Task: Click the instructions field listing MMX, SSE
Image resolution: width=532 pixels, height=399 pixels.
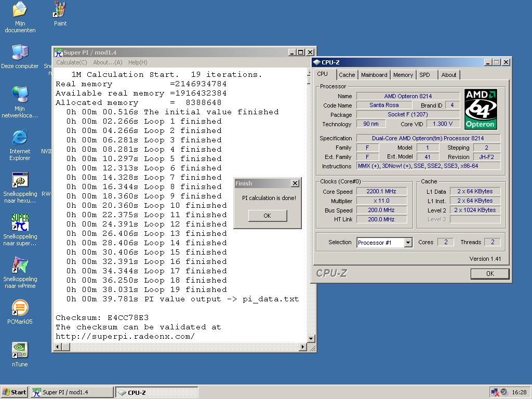Action: click(428, 166)
